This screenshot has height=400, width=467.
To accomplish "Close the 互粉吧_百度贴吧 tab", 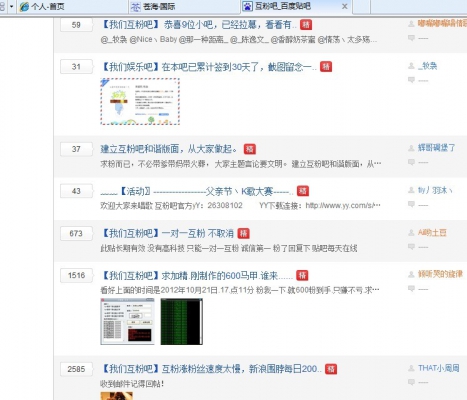I will pyautogui.click(x=345, y=6).
